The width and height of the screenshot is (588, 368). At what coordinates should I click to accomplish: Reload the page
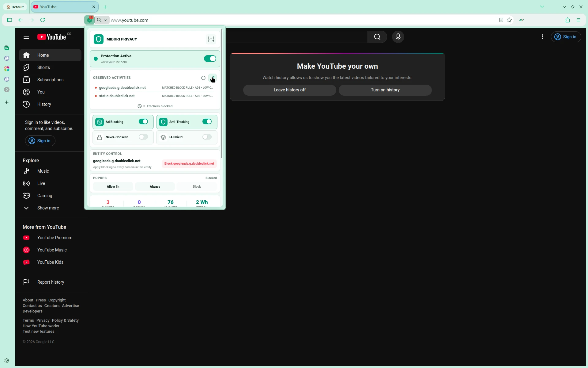[x=43, y=20]
